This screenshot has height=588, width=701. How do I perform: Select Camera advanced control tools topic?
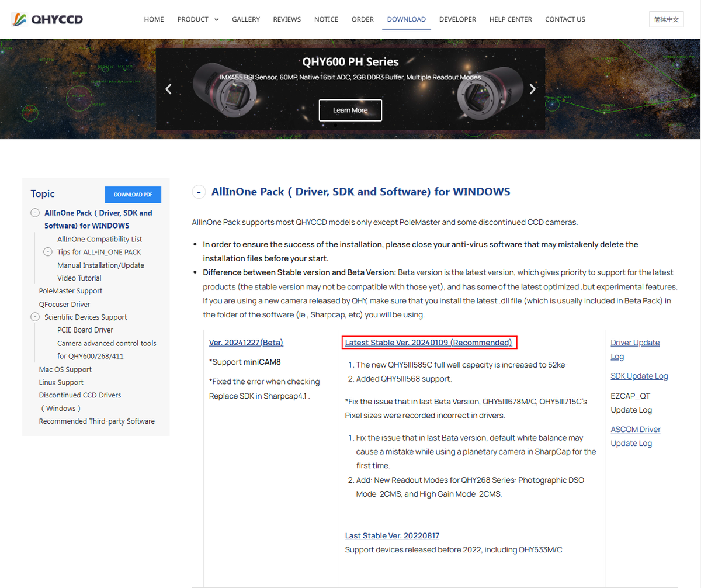[106, 350]
